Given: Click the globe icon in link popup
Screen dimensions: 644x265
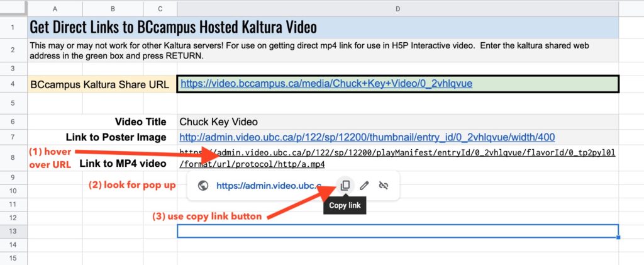Looking at the screenshot, I should click(203, 186).
